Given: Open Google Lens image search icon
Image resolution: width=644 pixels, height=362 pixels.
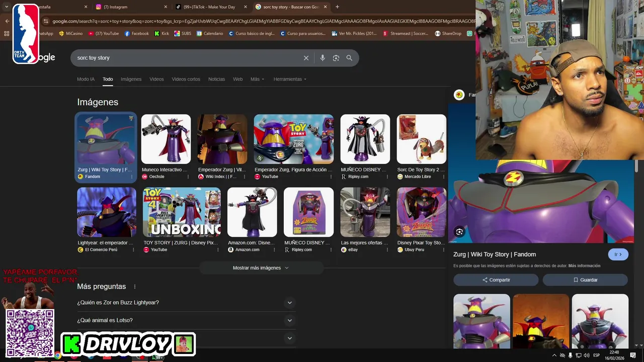Looking at the screenshot, I should click(x=336, y=58).
